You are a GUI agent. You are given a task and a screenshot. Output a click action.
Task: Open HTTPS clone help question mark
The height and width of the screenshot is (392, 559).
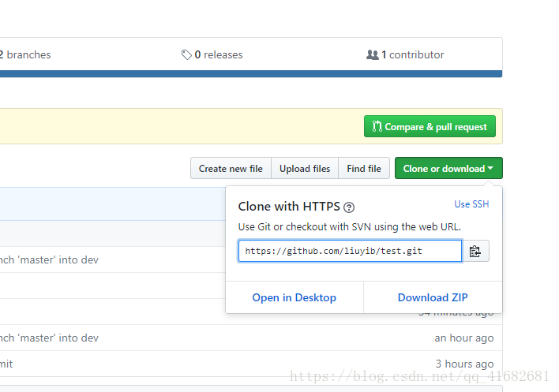(349, 207)
